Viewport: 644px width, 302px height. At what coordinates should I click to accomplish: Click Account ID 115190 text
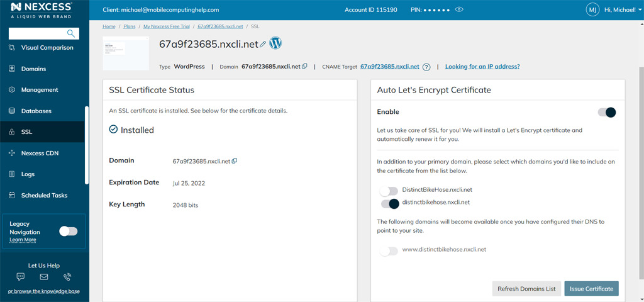pos(371,9)
